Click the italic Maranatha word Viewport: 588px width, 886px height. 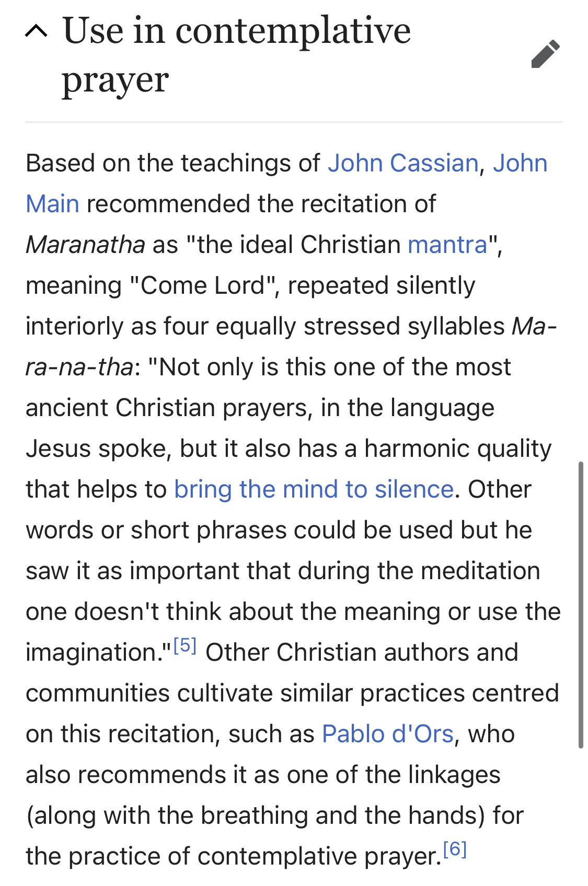click(86, 245)
